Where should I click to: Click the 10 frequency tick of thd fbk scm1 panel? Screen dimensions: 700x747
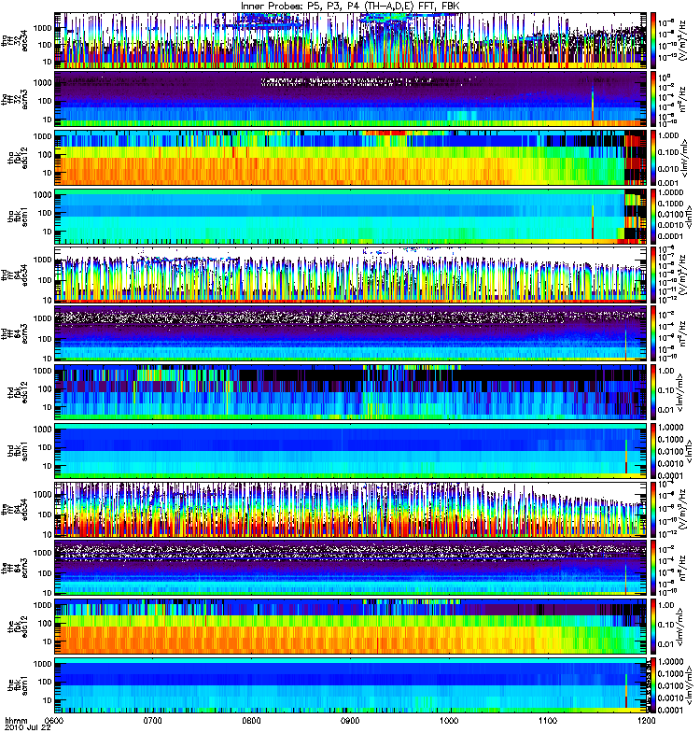coord(47,466)
